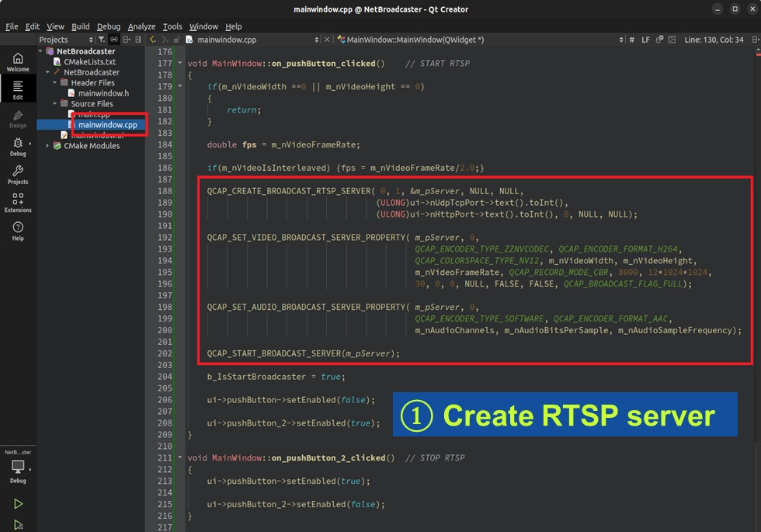Click the 'double fps' declaration line
This screenshot has height=532, width=761.
283,144
